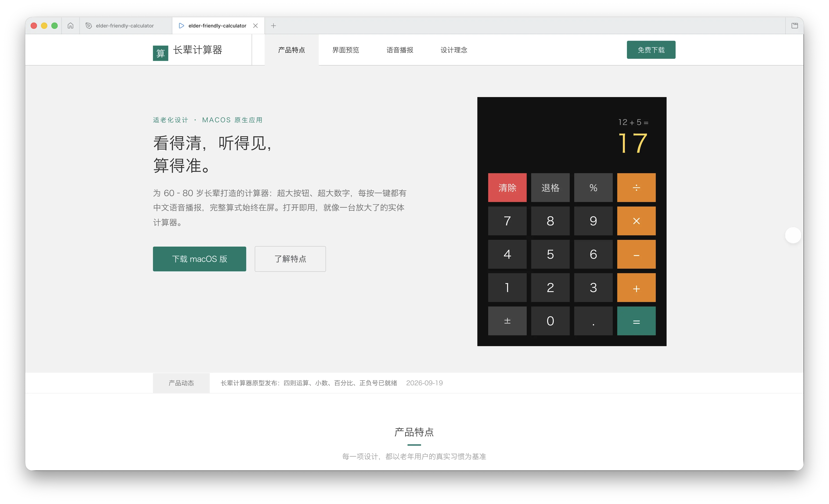Viewport: 829px width, 504px height.
Task: Click the date 2026-09-19
Action: tap(424, 383)
